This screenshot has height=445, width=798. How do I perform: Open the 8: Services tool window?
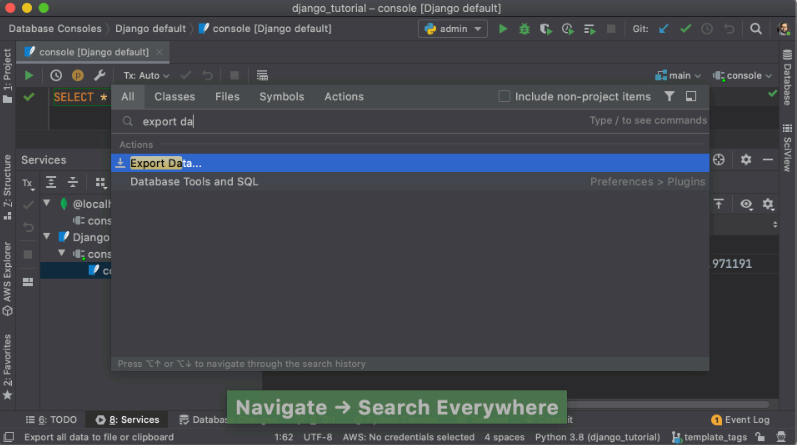point(128,420)
